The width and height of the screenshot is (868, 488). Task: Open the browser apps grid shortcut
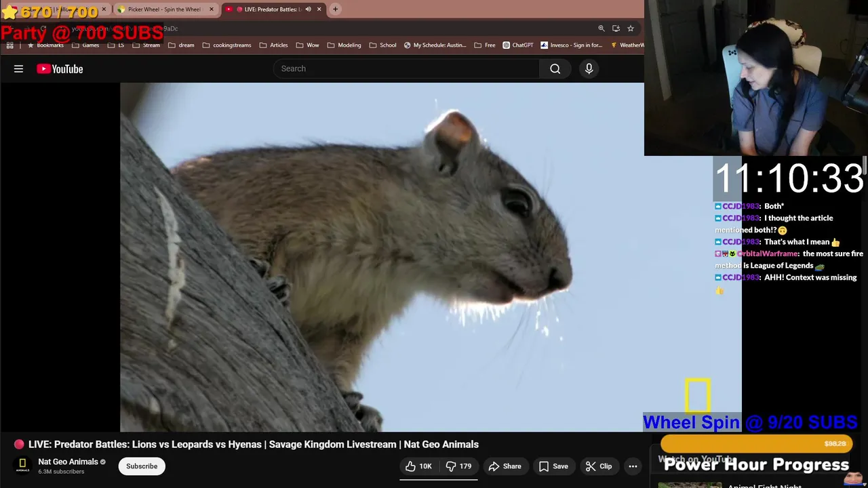(x=9, y=45)
